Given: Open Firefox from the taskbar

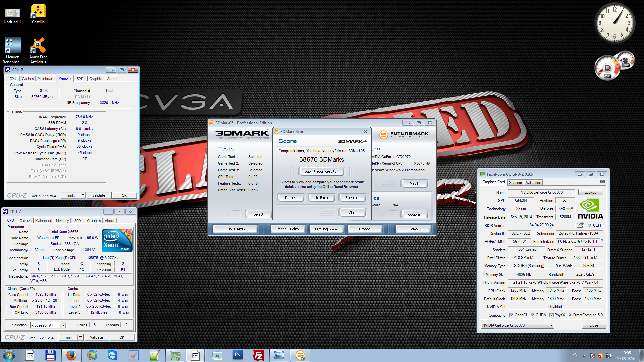Looking at the screenshot, I should coord(71,355).
